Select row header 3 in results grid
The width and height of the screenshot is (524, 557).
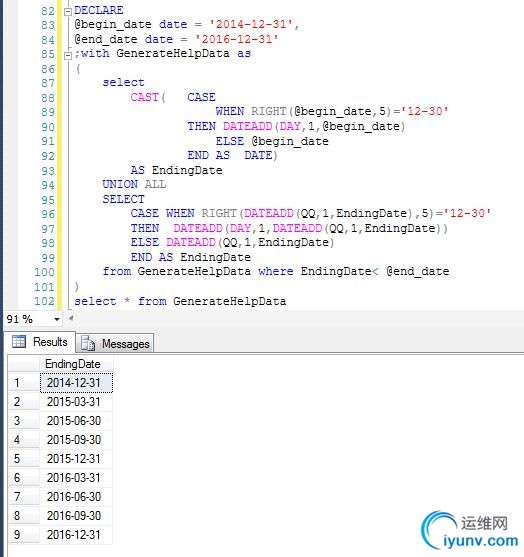pos(24,421)
